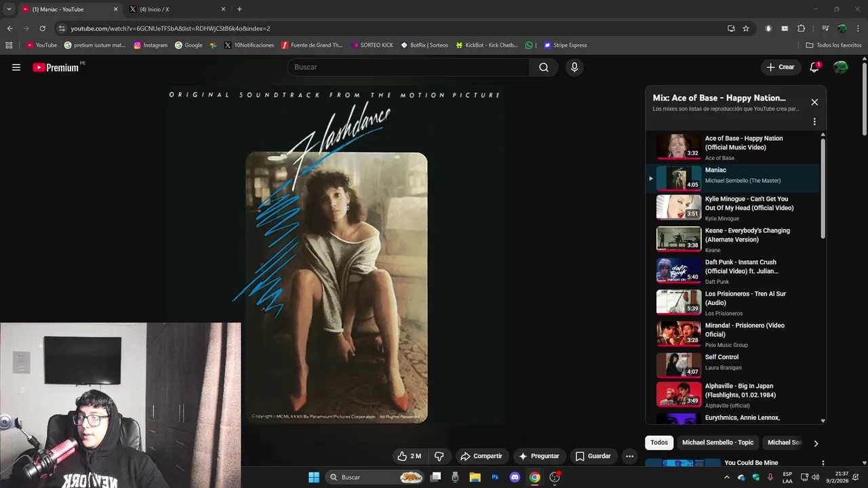Open the account avatar menu
Image resolution: width=868 pixels, height=488 pixels.
(x=840, y=67)
